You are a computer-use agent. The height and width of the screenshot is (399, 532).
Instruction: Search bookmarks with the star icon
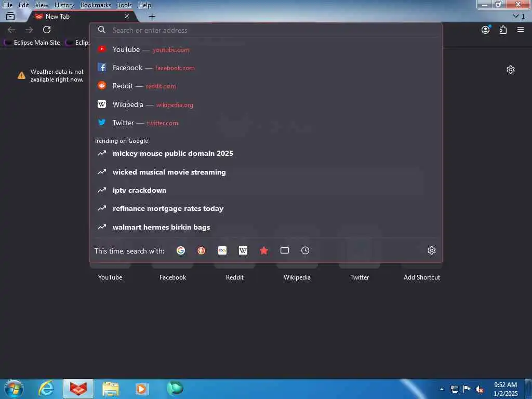(263, 250)
